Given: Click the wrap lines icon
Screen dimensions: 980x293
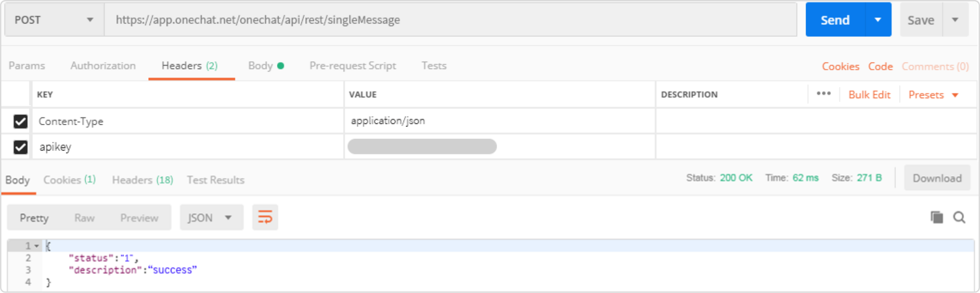Looking at the screenshot, I should (x=265, y=218).
